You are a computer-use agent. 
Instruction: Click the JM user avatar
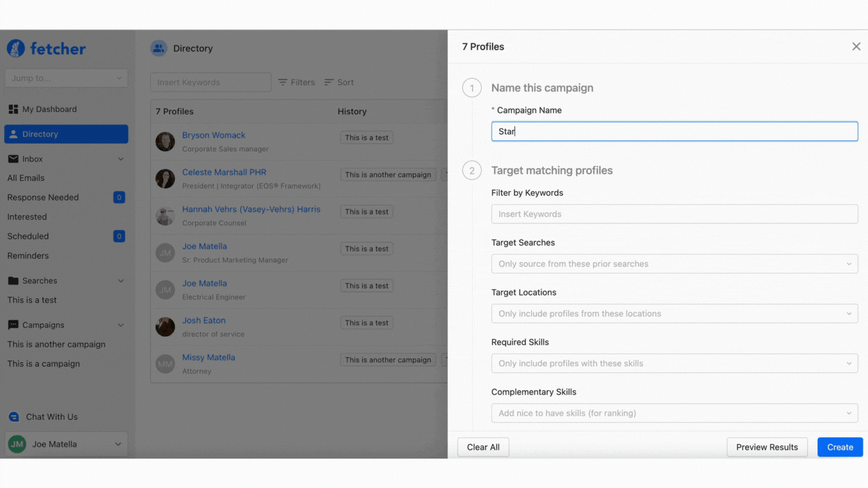[x=17, y=444]
